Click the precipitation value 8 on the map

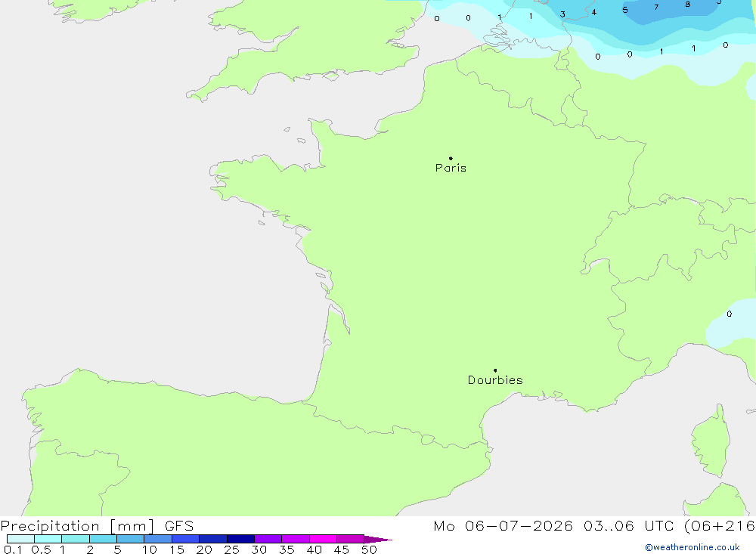click(x=687, y=5)
